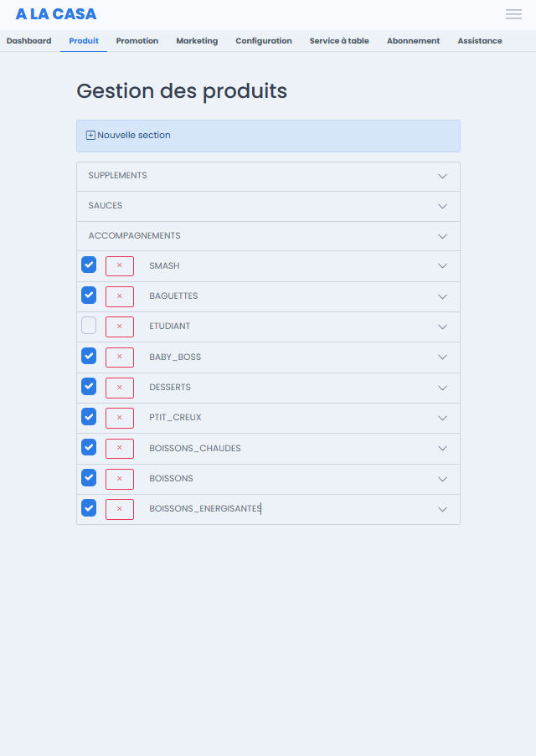Click the X icon next to BOISSONS_ENERGISANTES
The height and width of the screenshot is (756, 536).
pos(120,510)
